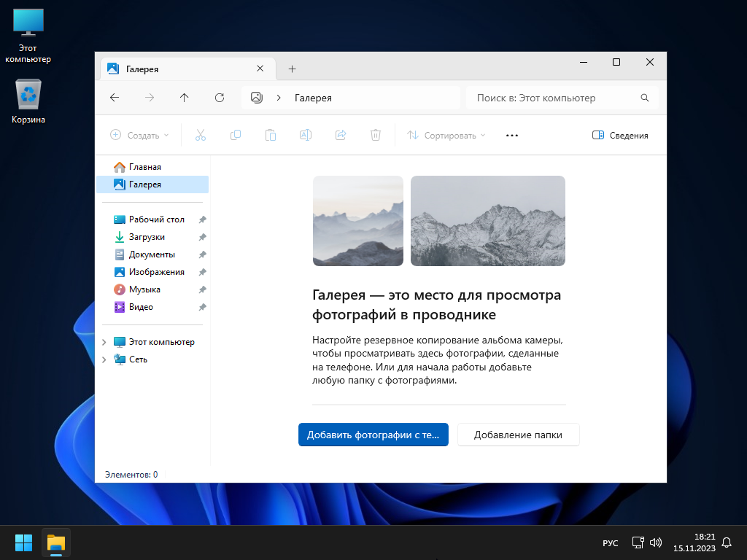Click the Delete trash icon in toolbar
Viewport: 747px width, 560px height.
click(376, 135)
